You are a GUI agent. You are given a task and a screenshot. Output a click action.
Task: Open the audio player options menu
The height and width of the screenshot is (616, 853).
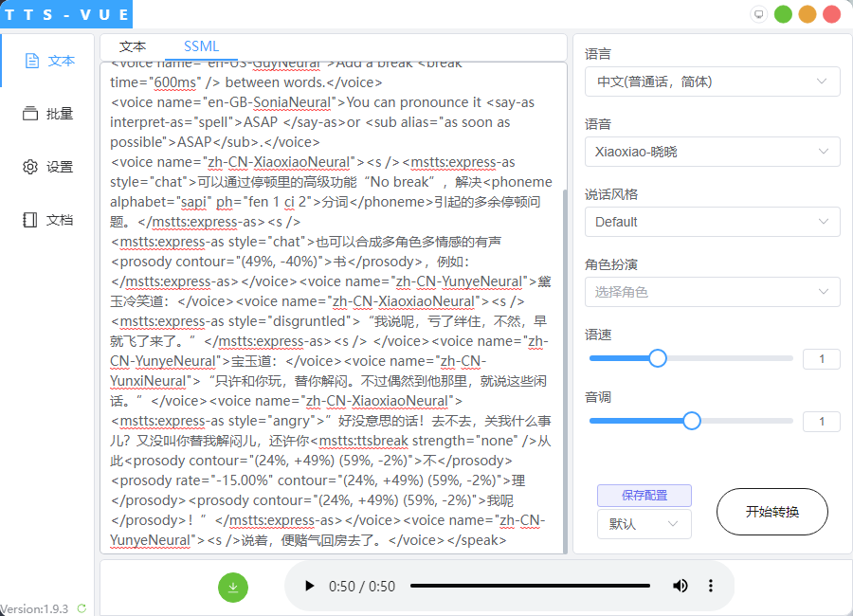tap(711, 587)
